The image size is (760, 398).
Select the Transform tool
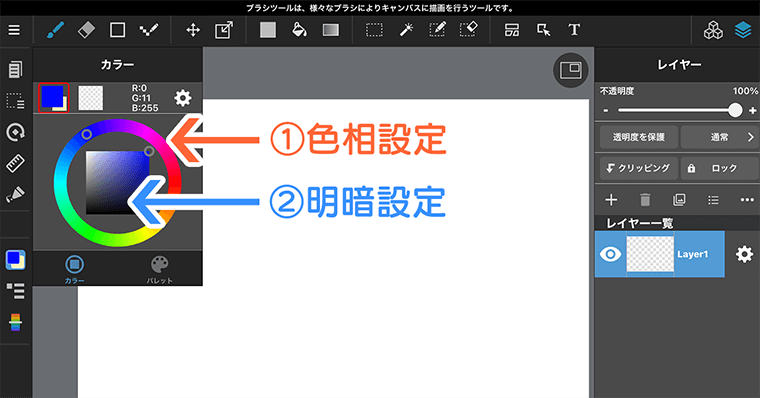pos(223,30)
